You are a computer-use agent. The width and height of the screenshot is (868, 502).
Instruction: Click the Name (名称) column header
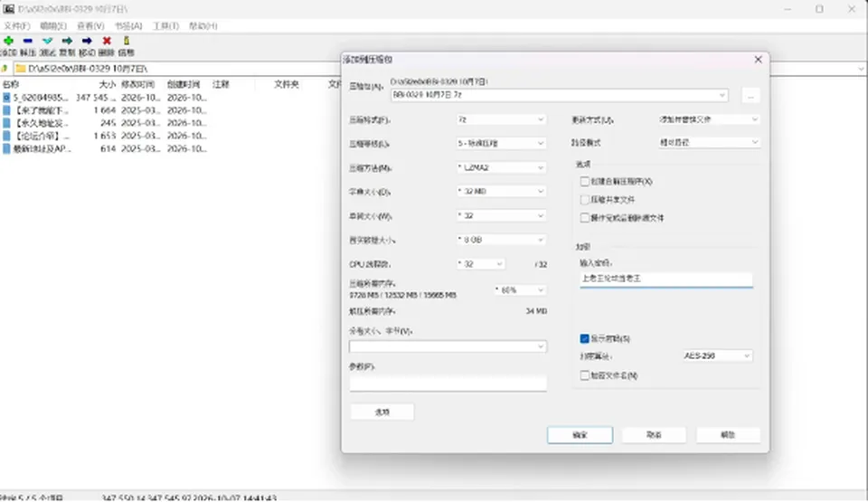[x=11, y=84]
